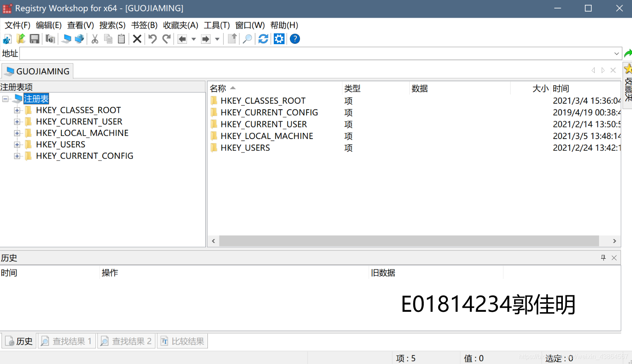Expand HKEY_USERS in the tree
Viewport: 632px width, 364px height.
pos(17,145)
